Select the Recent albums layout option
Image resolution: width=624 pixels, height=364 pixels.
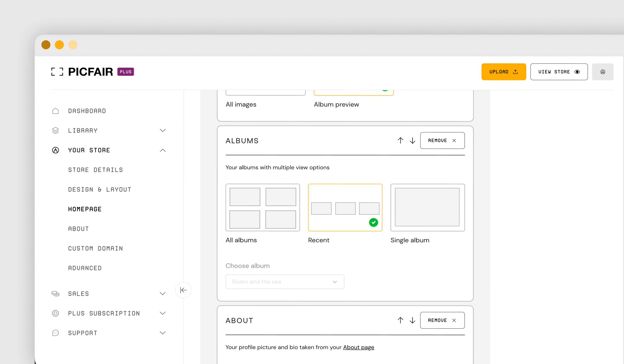coord(345,208)
